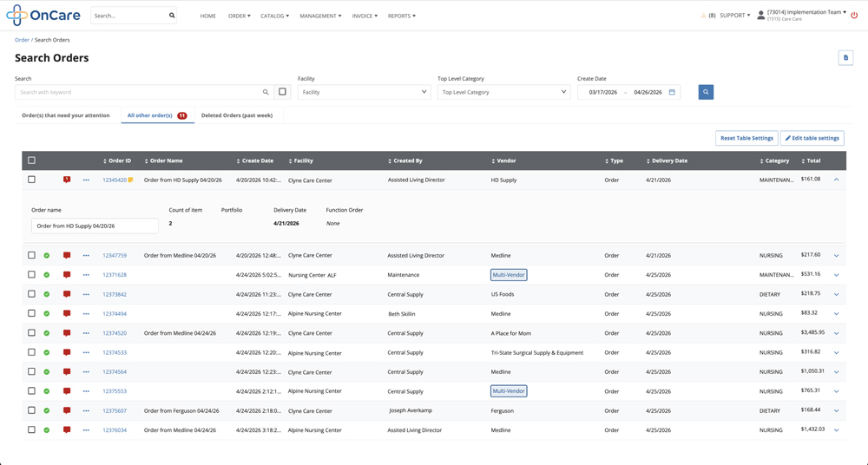
Task: Select checkbox for order 12347759
Action: click(31, 255)
